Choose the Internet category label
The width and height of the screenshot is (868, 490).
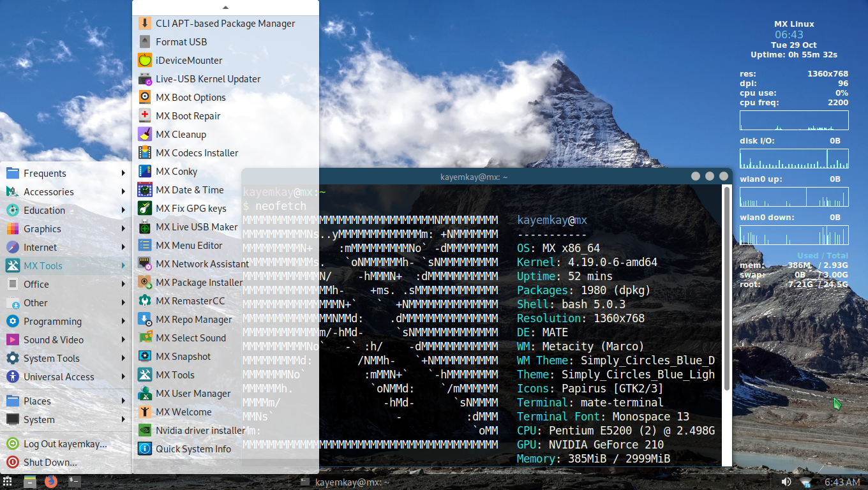pyautogui.click(x=40, y=248)
